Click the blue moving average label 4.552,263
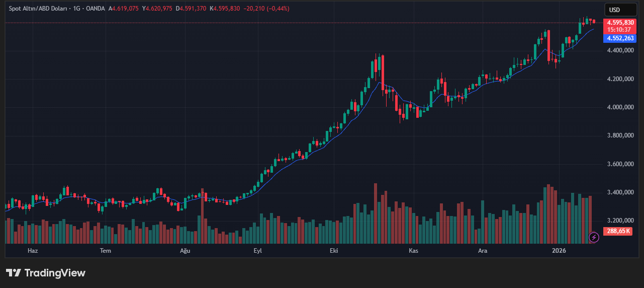The width and height of the screenshot is (644, 288). (x=620, y=38)
